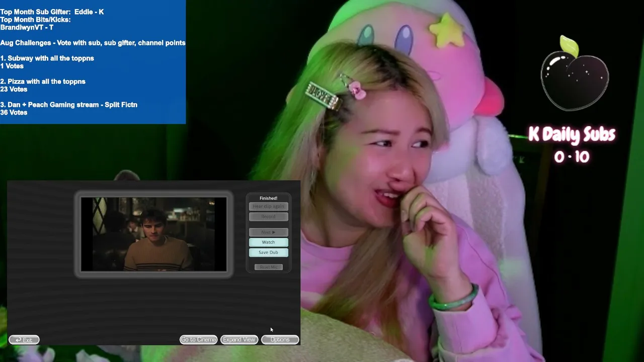Click the "Finished!" status text
644x362 pixels.
(x=268, y=198)
